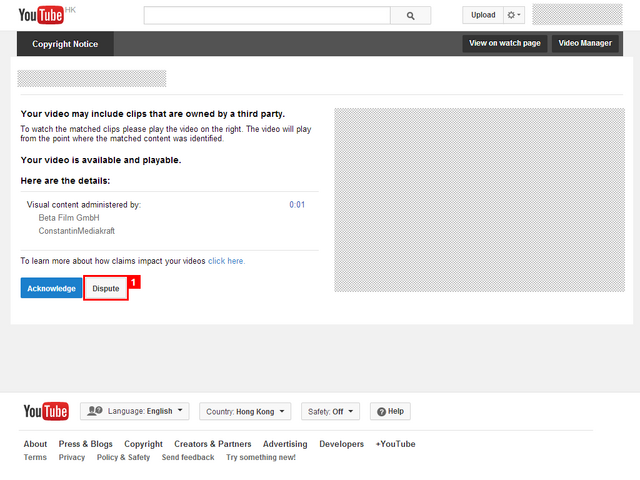
Task: Open the +YouTube footer link
Action: point(396,444)
